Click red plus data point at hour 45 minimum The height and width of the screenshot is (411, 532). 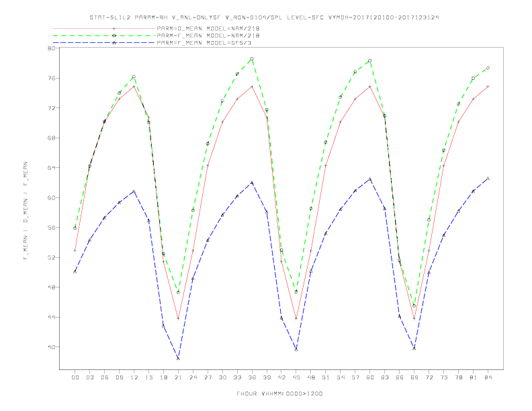[x=296, y=318]
